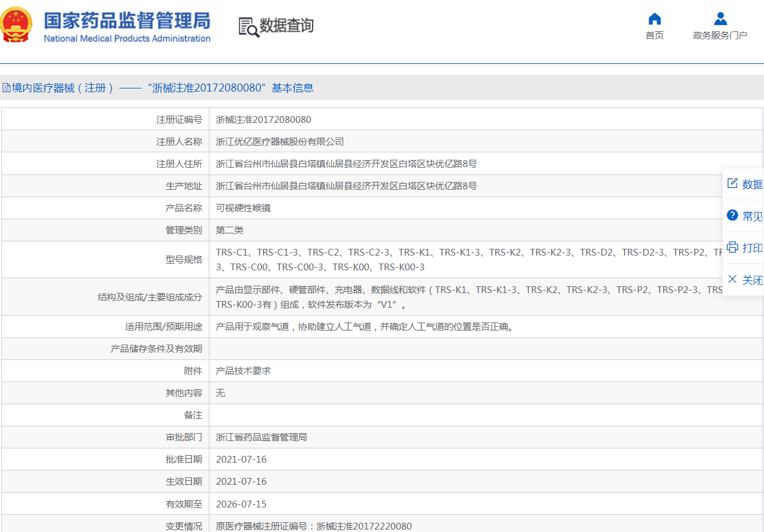Click the 其他内容 value 无

[220, 393]
